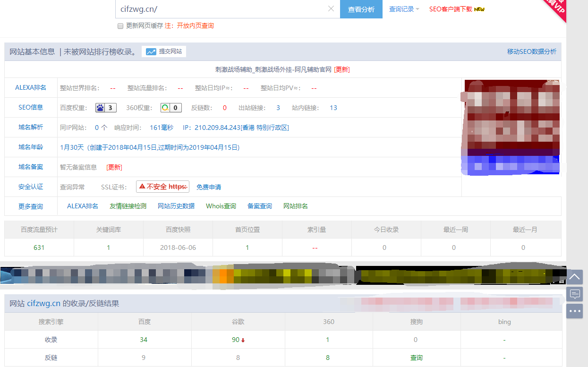Click inside the cifzwg.cn/ search field
Image resolution: width=588 pixels, height=367 pixels.
click(213, 9)
